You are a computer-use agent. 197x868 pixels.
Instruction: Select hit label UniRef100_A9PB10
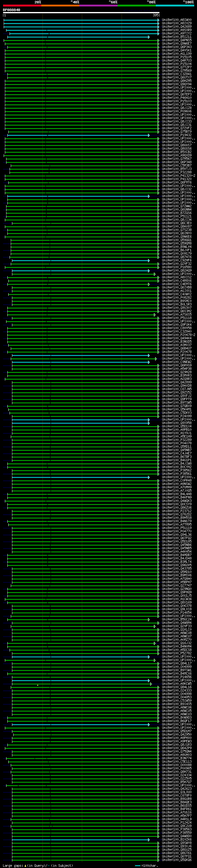coord(177,430)
